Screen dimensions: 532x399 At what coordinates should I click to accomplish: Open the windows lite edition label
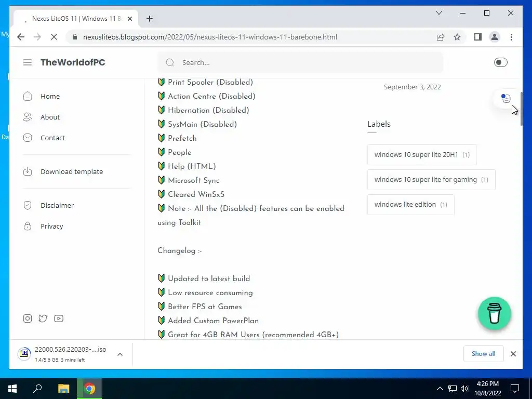pyautogui.click(x=411, y=205)
